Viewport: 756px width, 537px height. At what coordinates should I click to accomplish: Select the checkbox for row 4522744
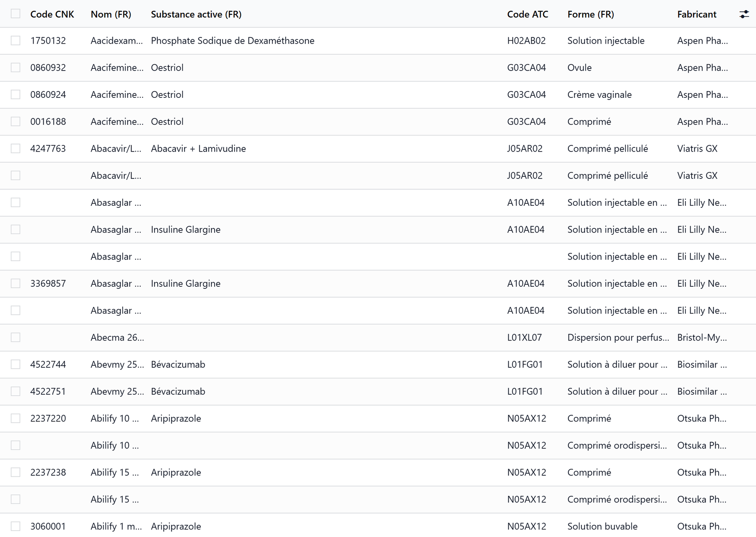click(16, 364)
